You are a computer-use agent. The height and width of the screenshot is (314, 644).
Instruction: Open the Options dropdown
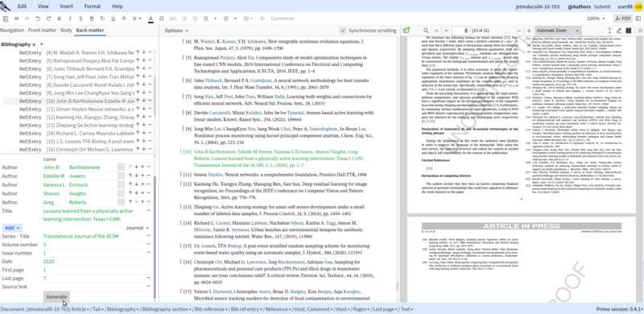pyautogui.click(x=176, y=31)
